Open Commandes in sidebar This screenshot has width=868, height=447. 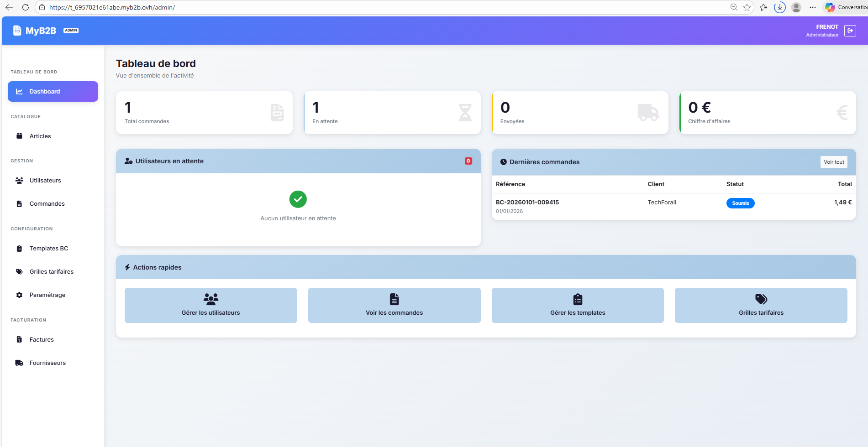coord(47,203)
